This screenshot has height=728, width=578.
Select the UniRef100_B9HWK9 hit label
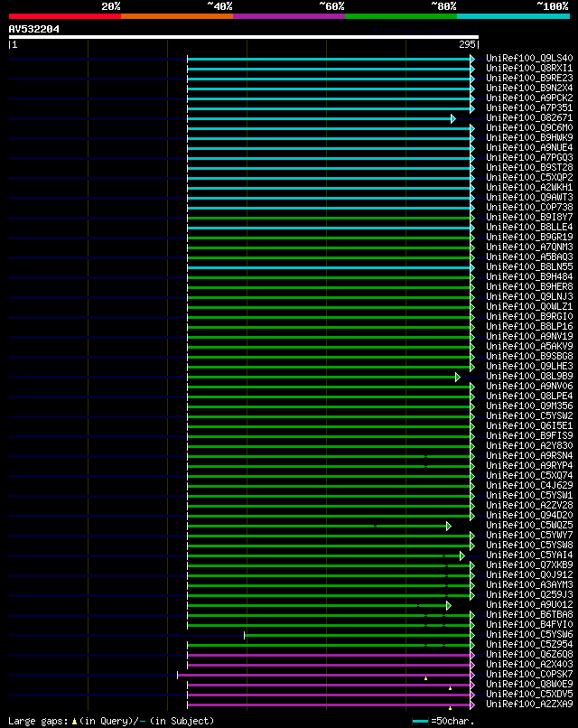[529, 138]
